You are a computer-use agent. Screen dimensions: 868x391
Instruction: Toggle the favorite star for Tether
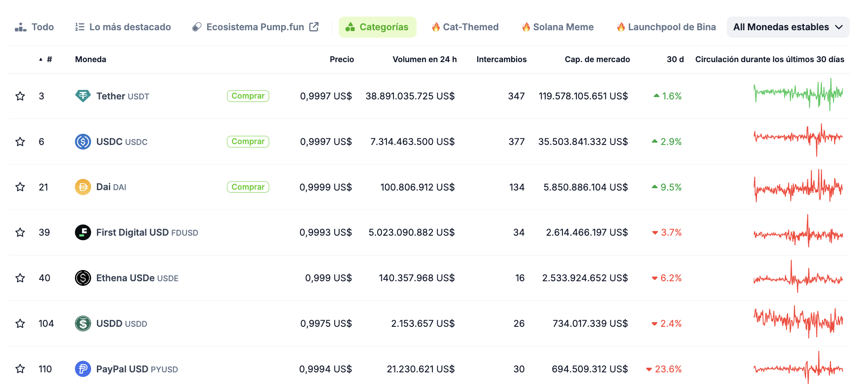(x=20, y=96)
